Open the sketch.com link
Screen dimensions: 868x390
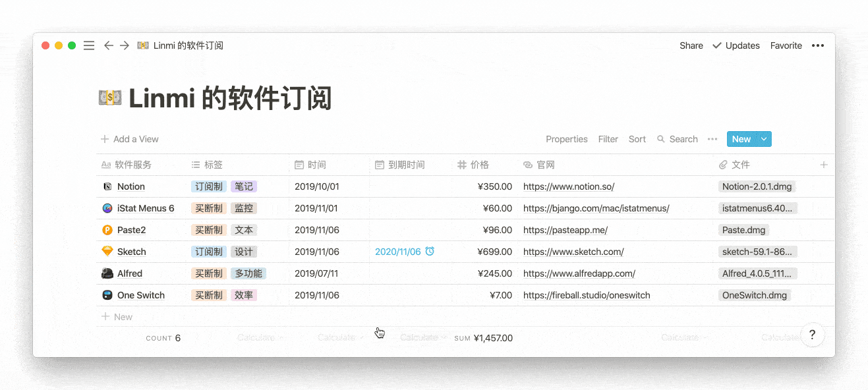[x=573, y=252]
